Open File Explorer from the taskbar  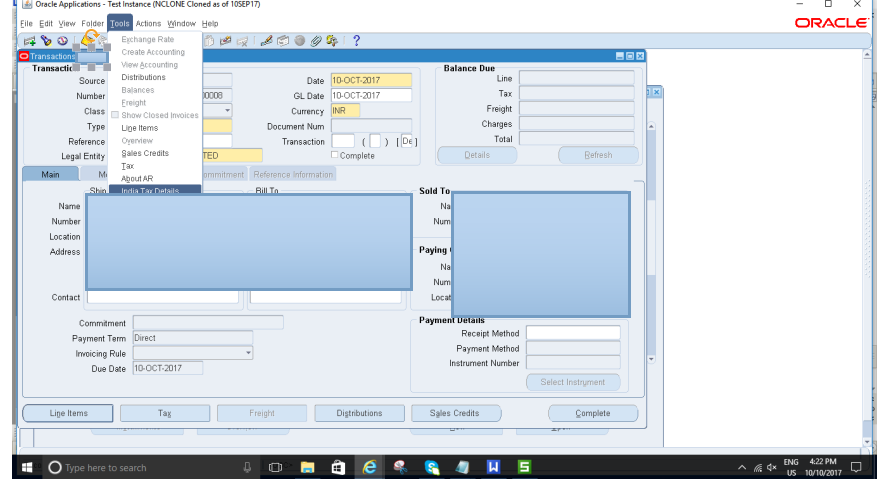pyautogui.click(x=307, y=467)
